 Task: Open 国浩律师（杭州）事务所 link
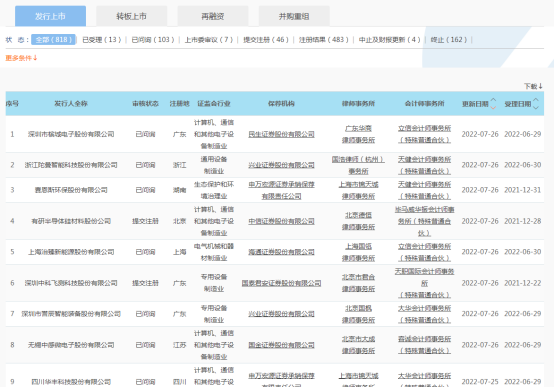coord(358,165)
